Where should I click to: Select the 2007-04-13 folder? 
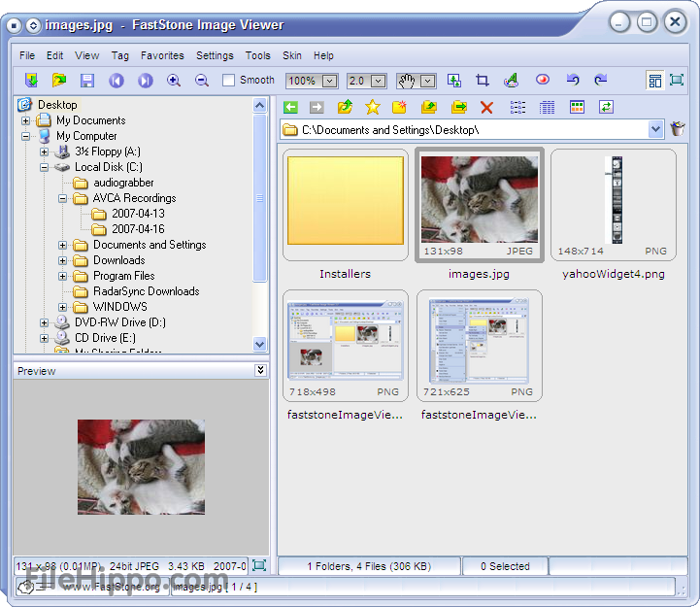click(x=139, y=214)
